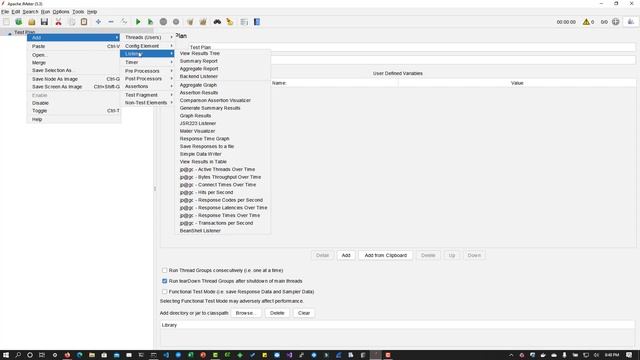Select View Results in Table

(223, 162)
